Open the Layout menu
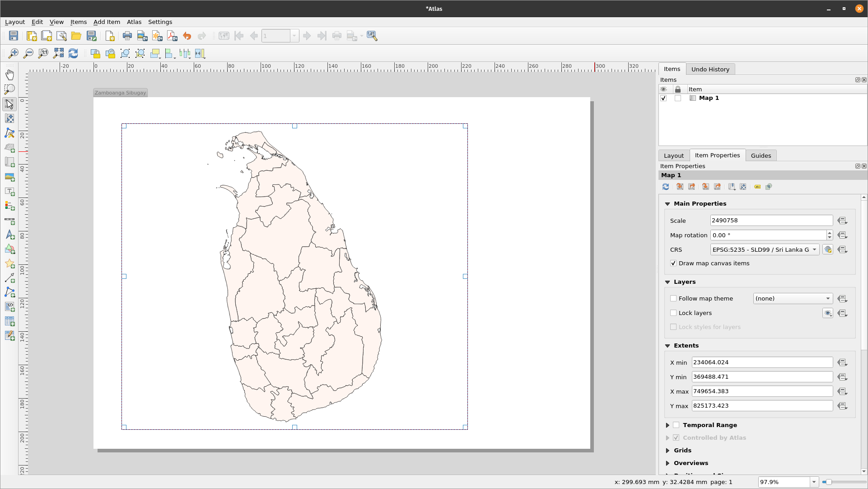This screenshot has width=868, height=489. 15,22
